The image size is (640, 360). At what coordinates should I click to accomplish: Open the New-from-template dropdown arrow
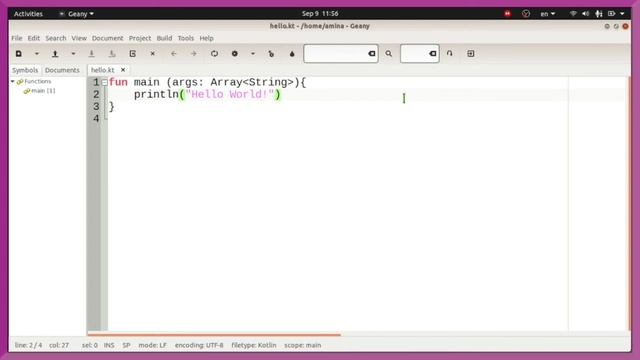click(x=37, y=53)
